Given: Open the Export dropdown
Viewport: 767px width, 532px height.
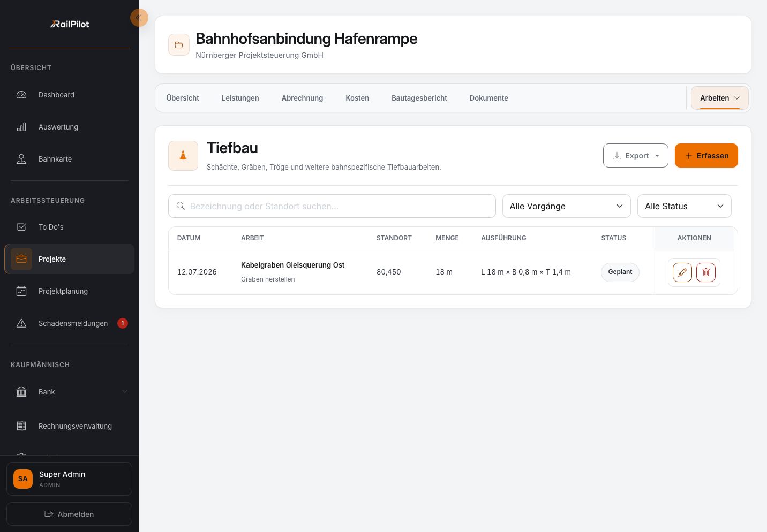Looking at the screenshot, I should [636, 156].
